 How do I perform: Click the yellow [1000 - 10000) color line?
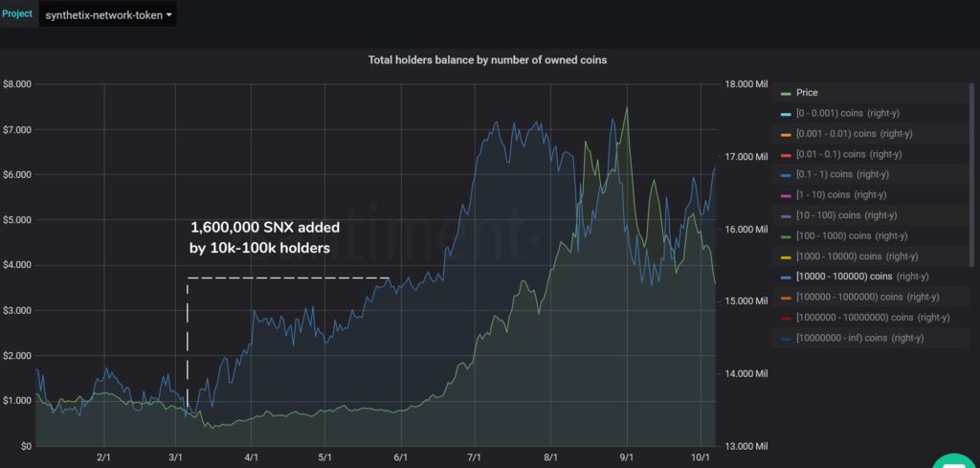pos(787,256)
